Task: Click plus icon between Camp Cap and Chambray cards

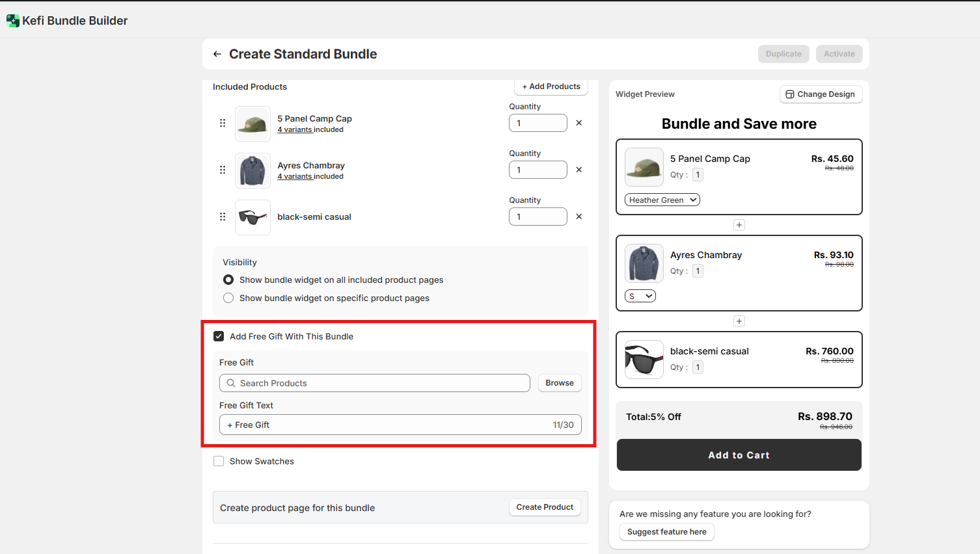Action: [739, 225]
